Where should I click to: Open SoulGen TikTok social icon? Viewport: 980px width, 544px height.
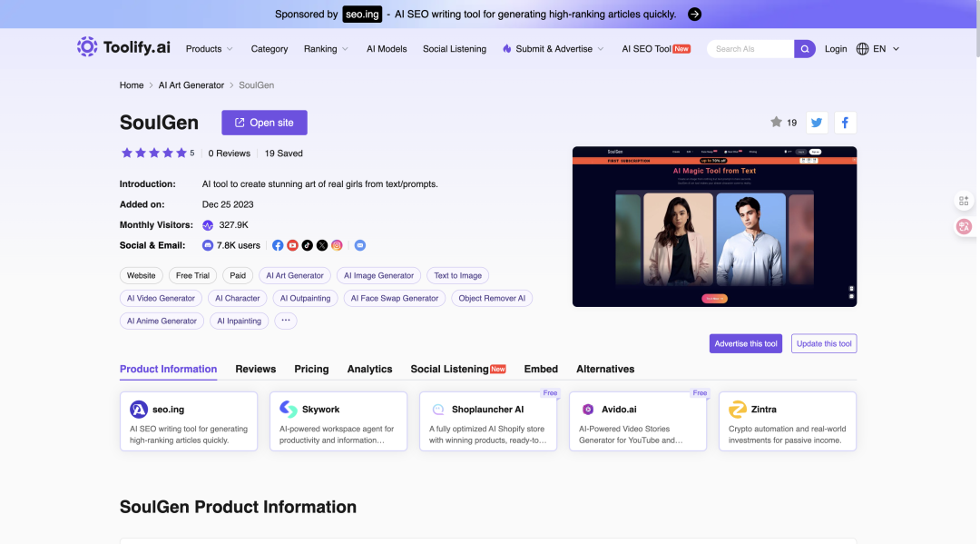(307, 245)
